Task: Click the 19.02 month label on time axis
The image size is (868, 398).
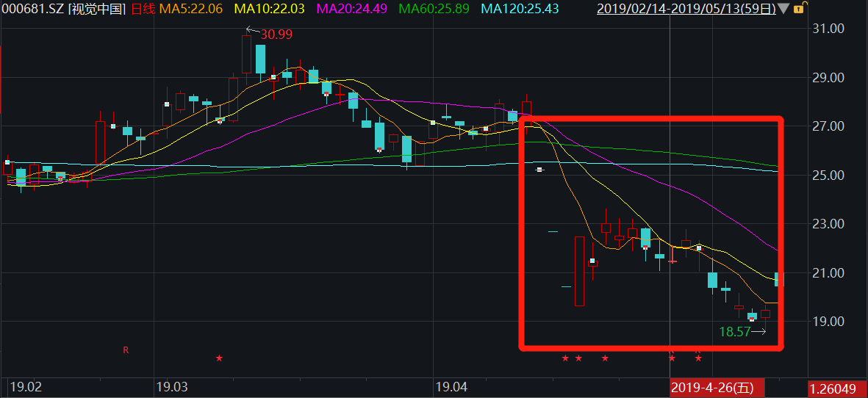Action: click(x=26, y=386)
